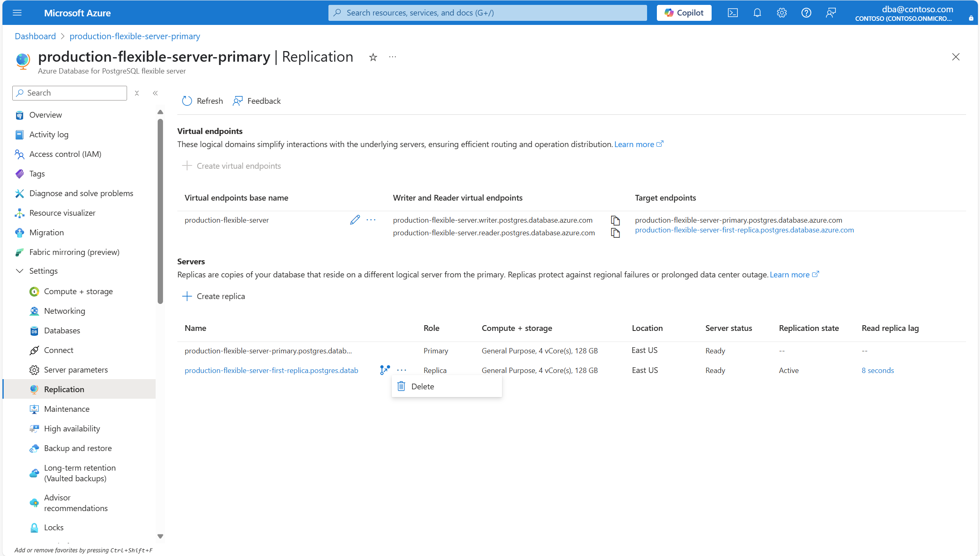Screen dimensions: 980x556
Task: Open the hamburger portal menu
Action: (17, 13)
